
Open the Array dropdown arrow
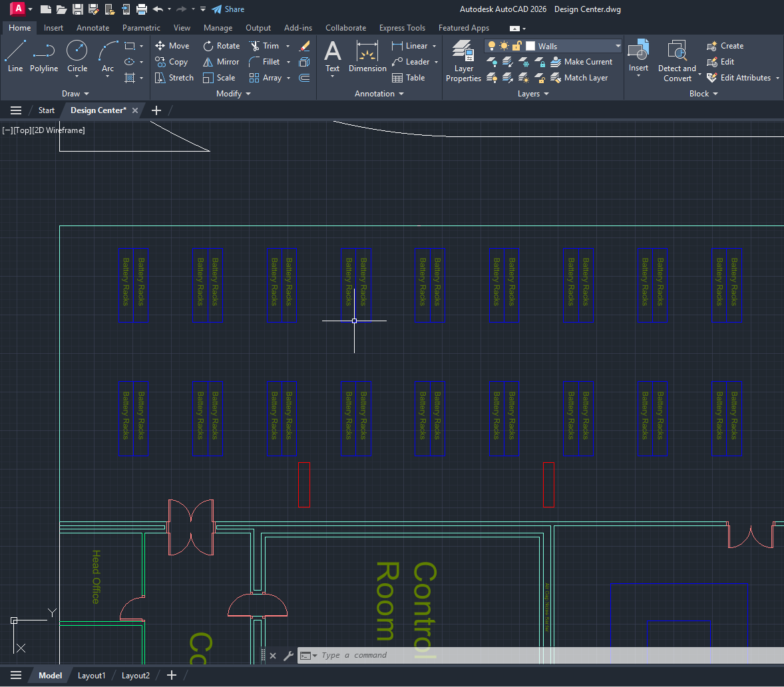(288, 78)
